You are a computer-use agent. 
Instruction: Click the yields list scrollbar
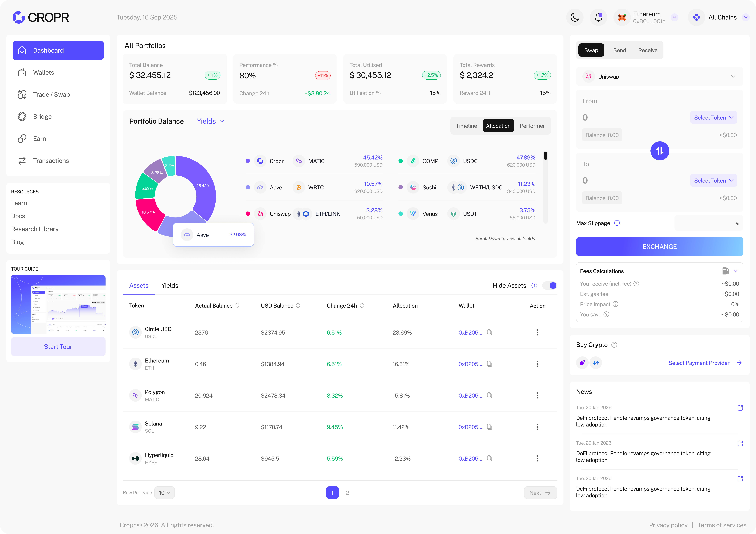click(545, 187)
